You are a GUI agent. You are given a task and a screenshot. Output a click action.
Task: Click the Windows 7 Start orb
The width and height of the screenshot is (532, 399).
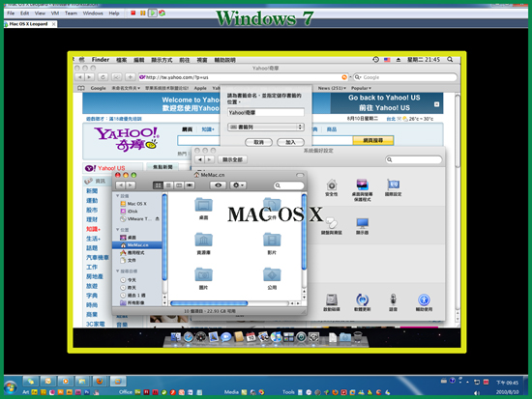point(11,387)
